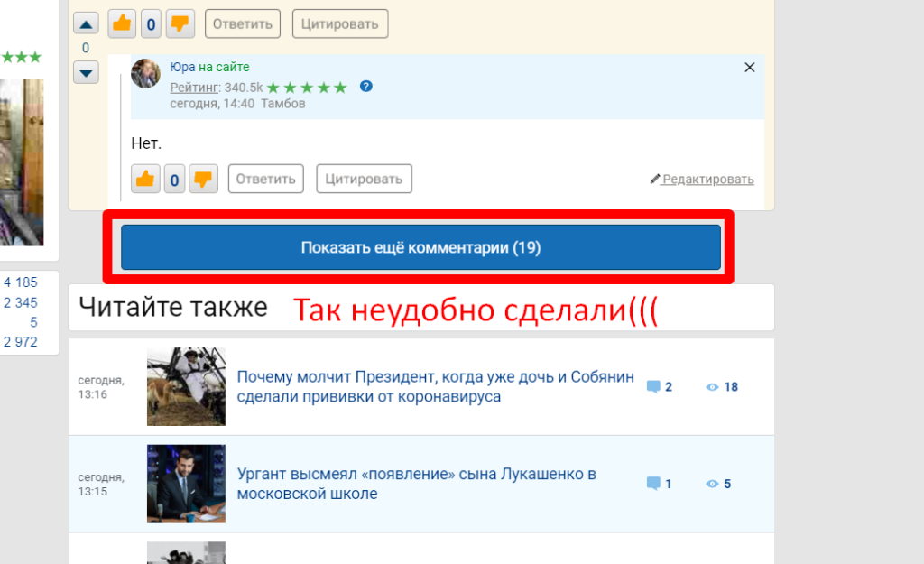The image size is (924, 564).
Task: Open article about Ургант and Лукашенко
Action: click(x=416, y=484)
